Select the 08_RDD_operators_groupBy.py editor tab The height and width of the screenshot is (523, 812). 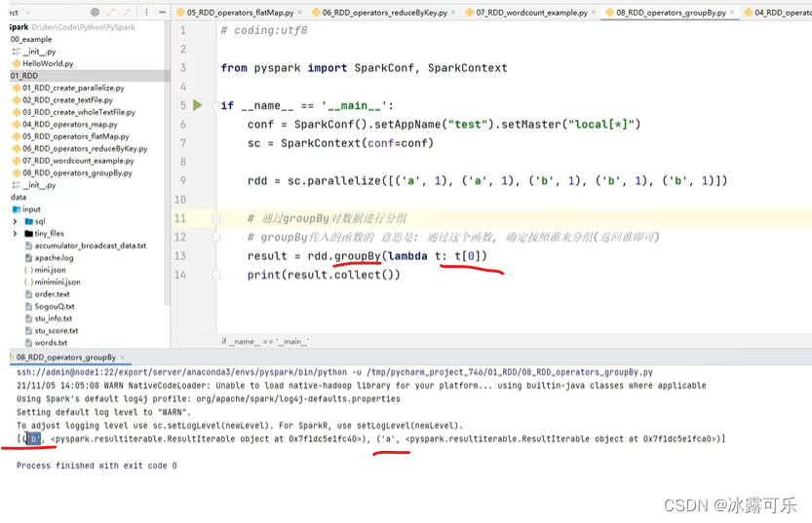pyautogui.click(x=671, y=13)
